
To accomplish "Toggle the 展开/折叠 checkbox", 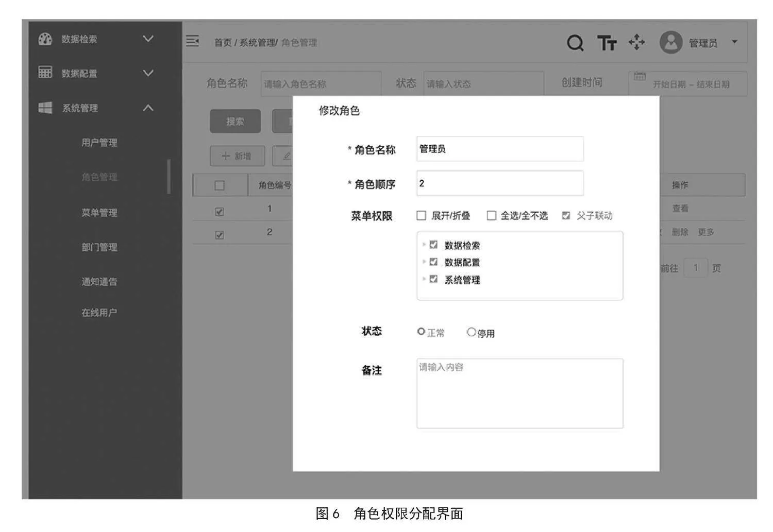I will tap(421, 215).
